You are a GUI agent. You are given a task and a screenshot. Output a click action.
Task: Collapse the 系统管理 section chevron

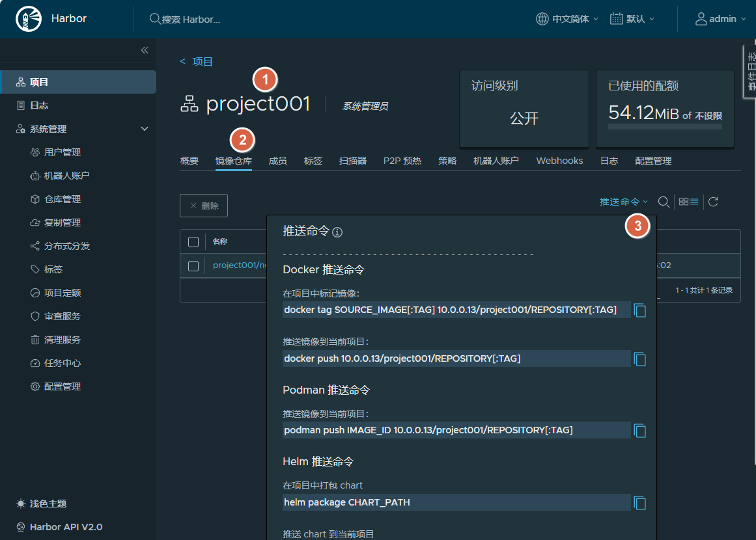click(x=145, y=129)
